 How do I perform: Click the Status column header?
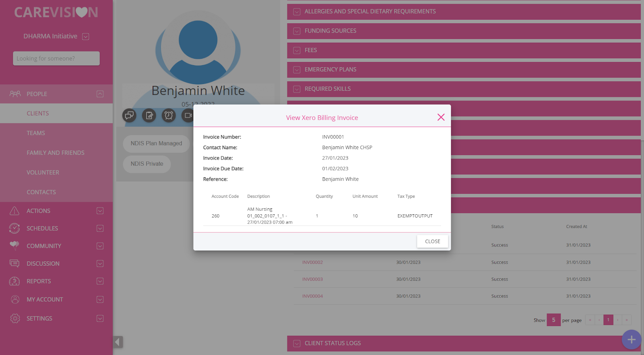pyautogui.click(x=497, y=226)
